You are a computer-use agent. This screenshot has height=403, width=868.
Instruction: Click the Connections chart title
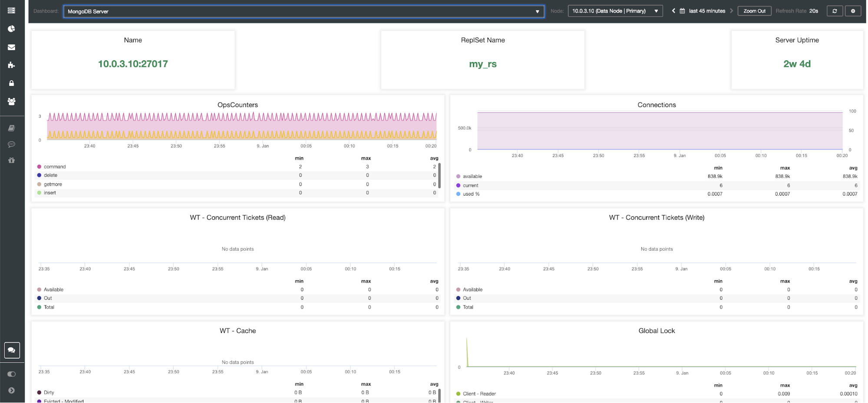pos(657,105)
